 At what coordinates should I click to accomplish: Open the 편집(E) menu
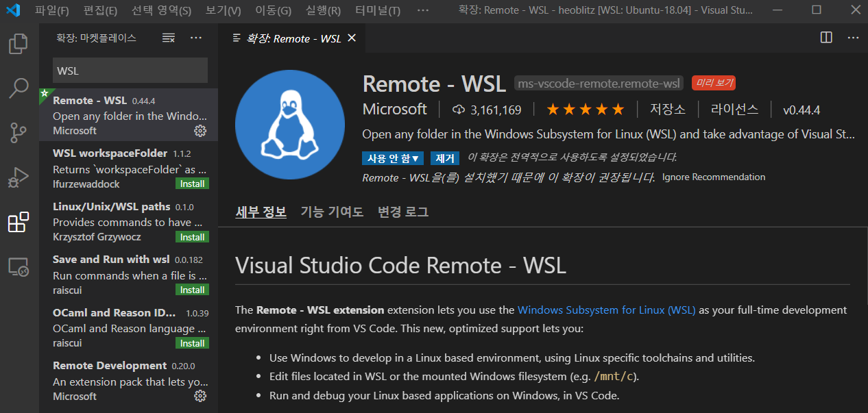click(100, 11)
